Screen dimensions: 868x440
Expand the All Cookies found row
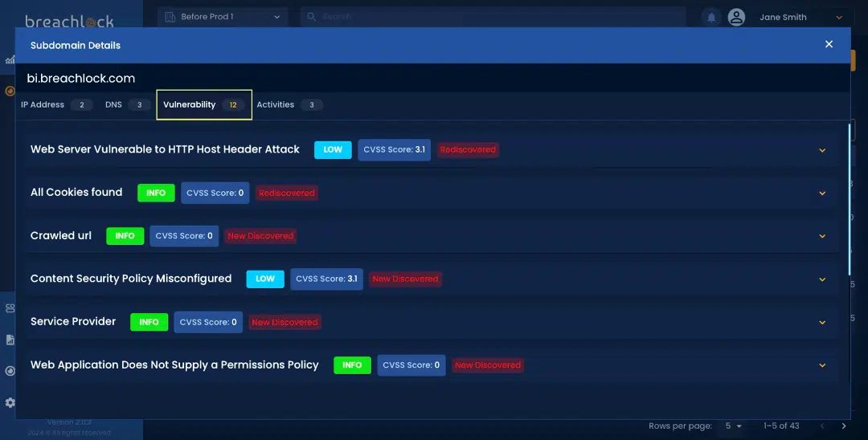823,194
